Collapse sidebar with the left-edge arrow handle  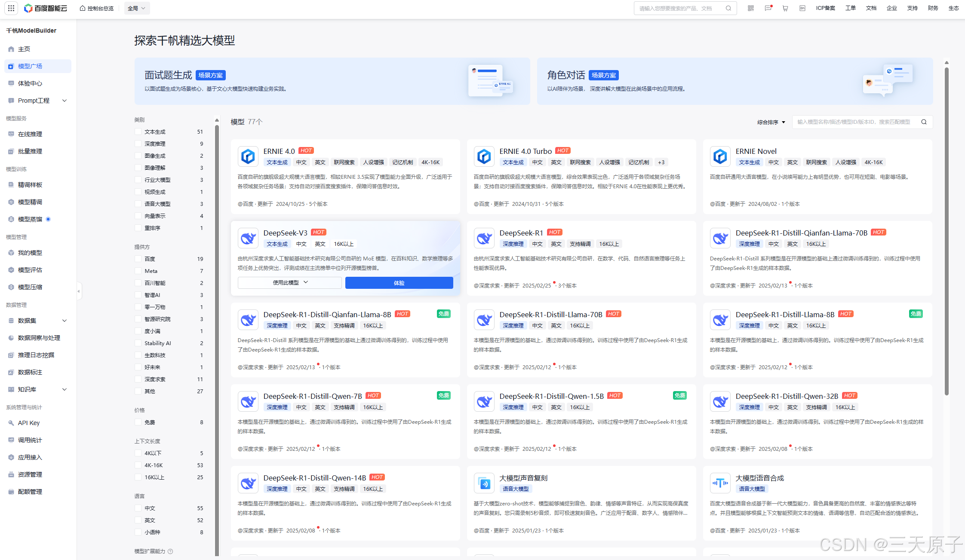click(x=79, y=291)
